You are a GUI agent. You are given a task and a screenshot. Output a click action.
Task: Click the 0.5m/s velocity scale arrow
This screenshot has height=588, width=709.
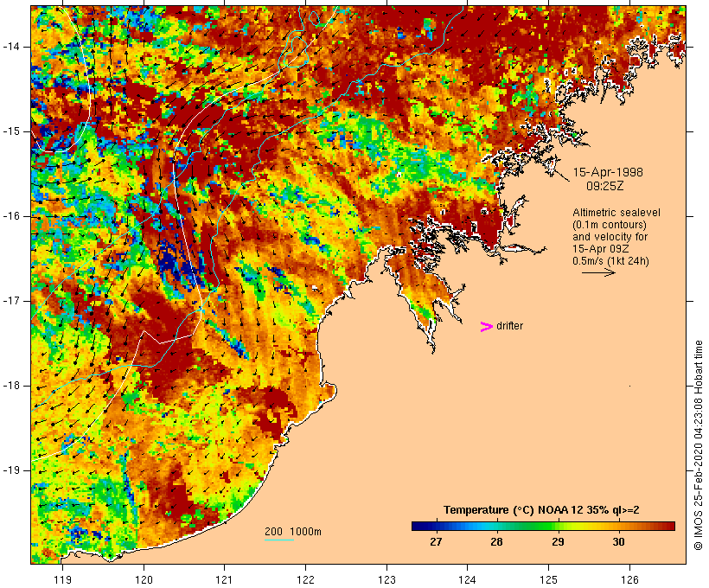[598, 272]
